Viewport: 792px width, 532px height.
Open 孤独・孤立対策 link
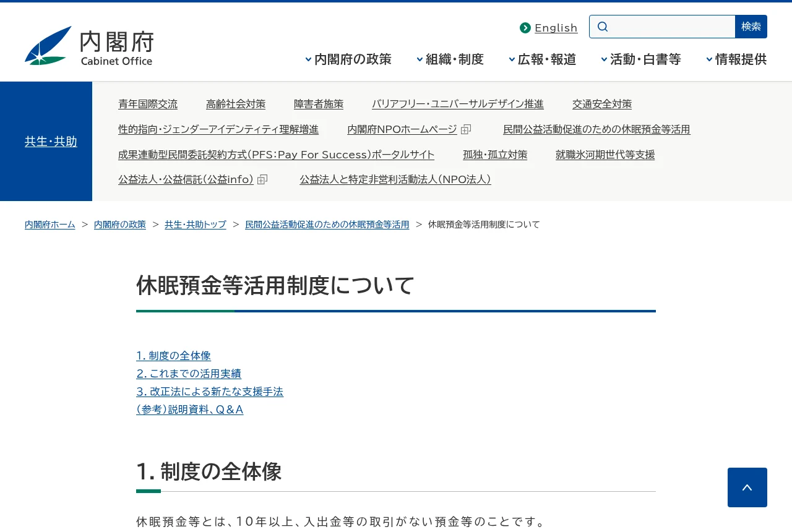[495, 155]
